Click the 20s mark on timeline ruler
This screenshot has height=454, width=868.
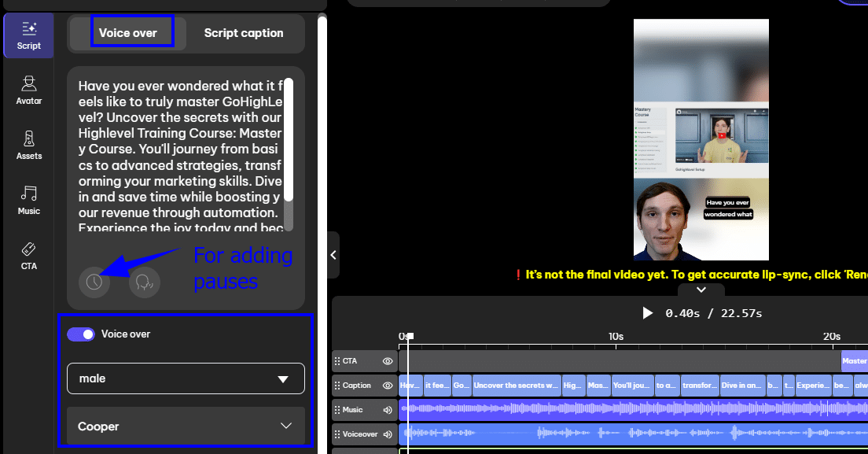pyautogui.click(x=832, y=337)
